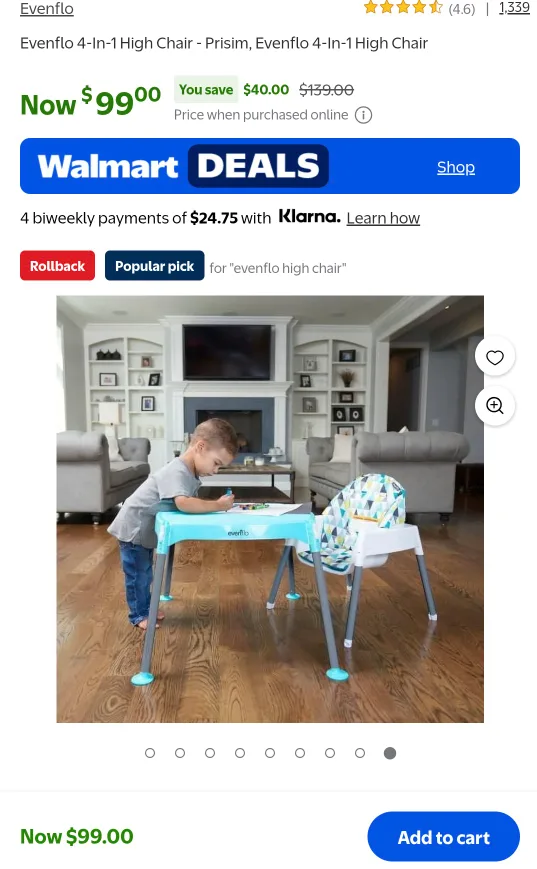Click the Walmart DEALS banner logo

coord(183,166)
